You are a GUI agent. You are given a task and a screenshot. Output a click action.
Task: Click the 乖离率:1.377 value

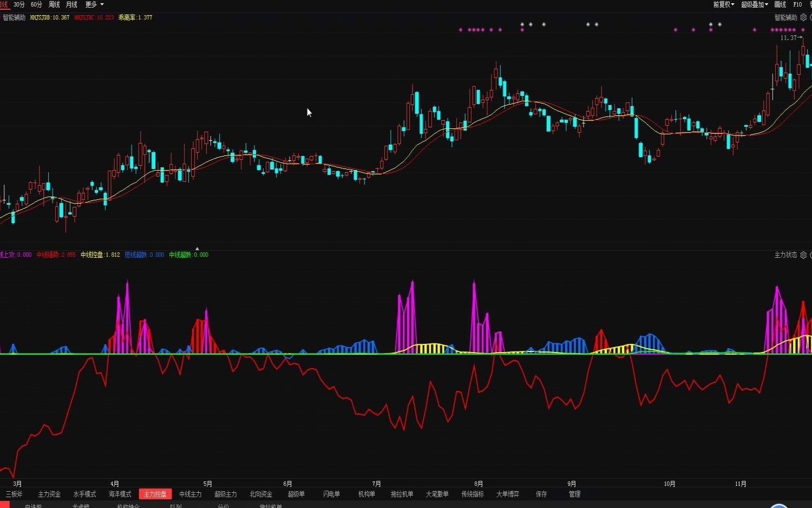[135, 17]
